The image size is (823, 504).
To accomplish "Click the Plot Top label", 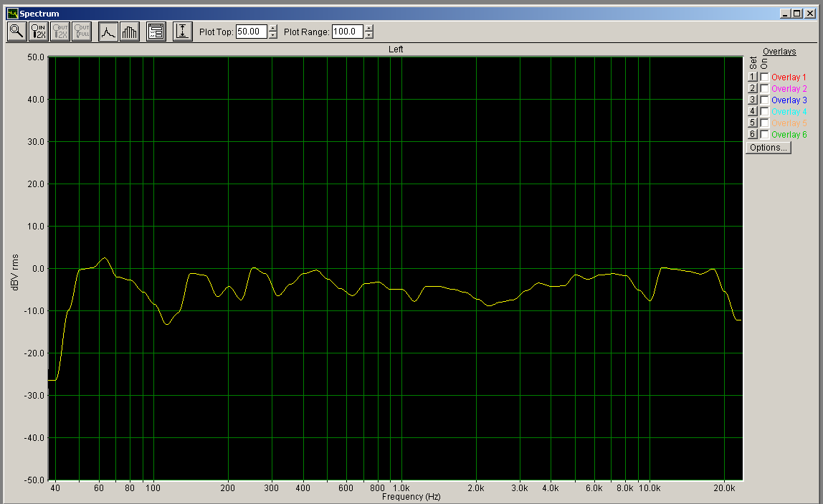I will [216, 32].
